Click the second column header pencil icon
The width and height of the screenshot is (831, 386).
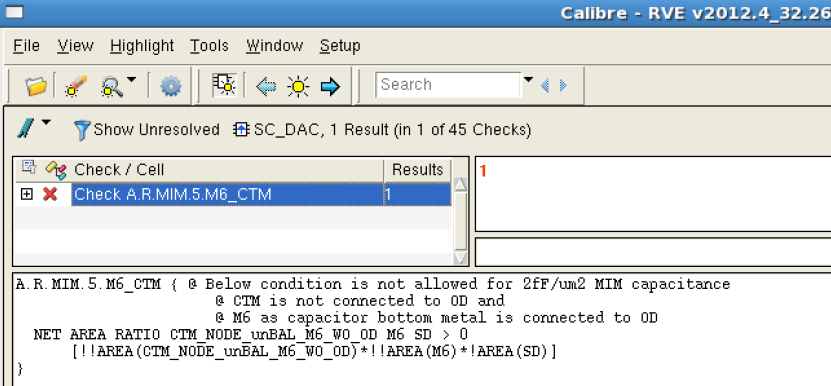[56, 170]
